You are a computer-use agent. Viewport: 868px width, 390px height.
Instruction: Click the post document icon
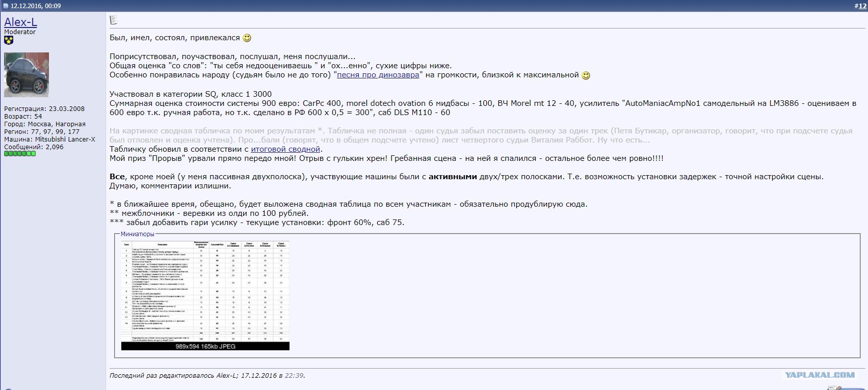pyautogui.click(x=113, y=20)
